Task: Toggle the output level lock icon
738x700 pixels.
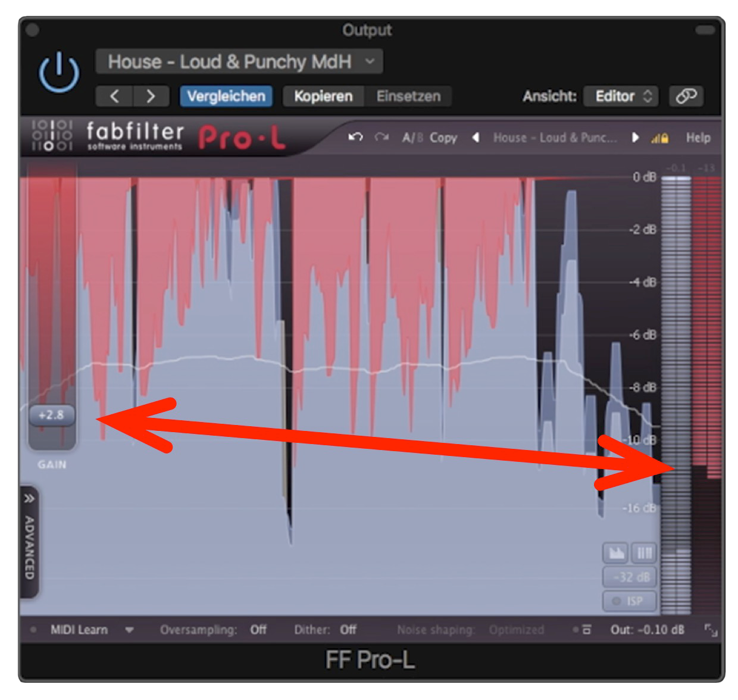Action: click(x=660, y=138)
